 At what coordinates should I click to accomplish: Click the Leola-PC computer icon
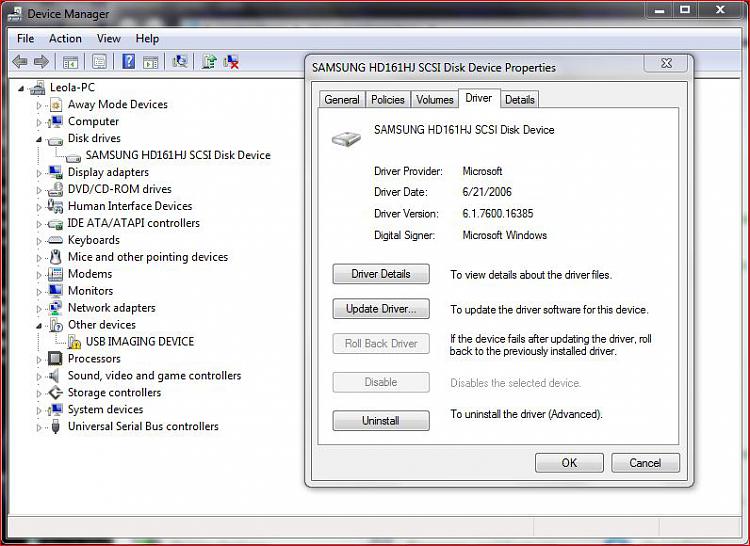click(x=38, y=88)
